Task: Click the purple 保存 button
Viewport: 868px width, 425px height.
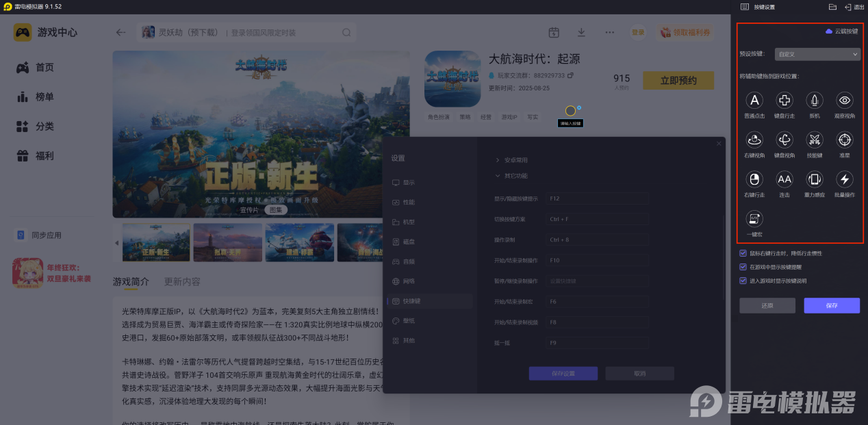Action: coord(832,306)
